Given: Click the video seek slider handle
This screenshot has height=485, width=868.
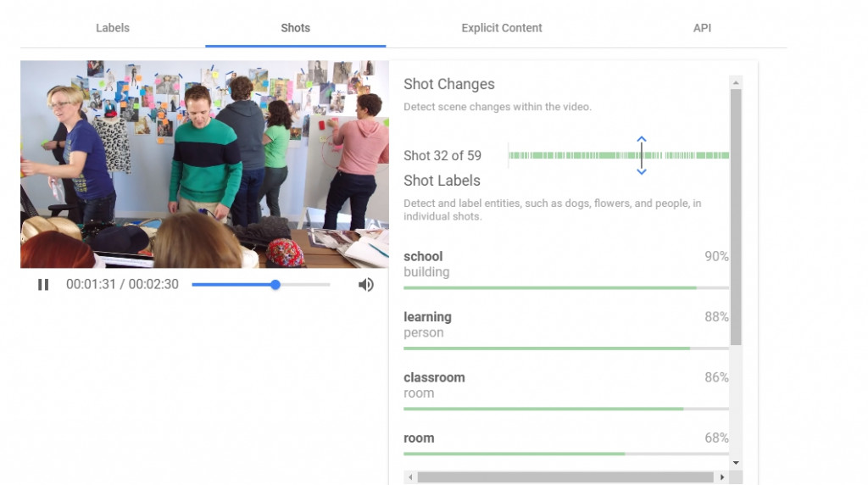Looking at the screenshot, I should pos(275,285).
